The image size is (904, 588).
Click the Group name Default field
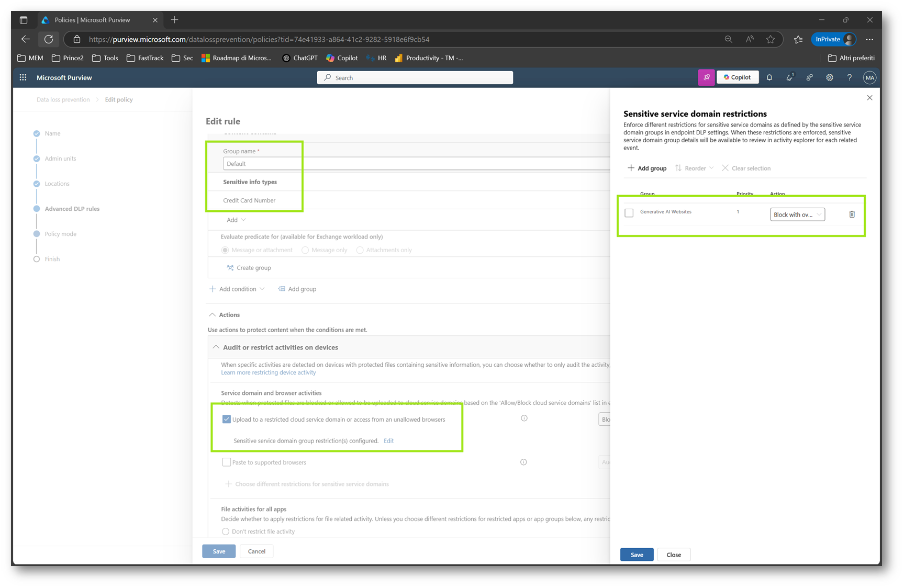coord(416,164)
